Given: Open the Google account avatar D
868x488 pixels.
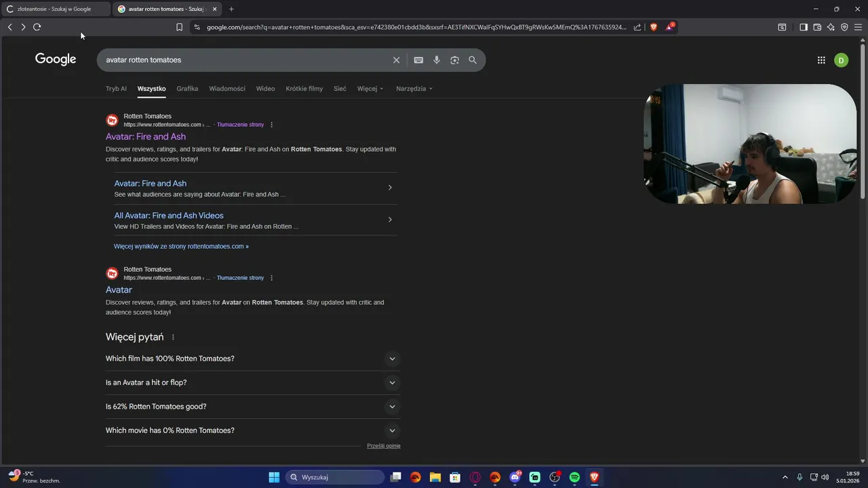Looking at the screenshot, I should coord(841,60).
